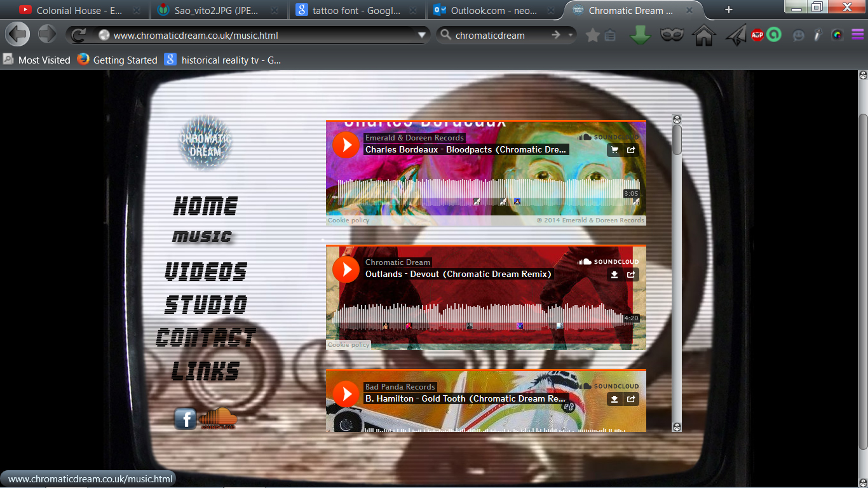Image resolution: width=868 pixels, height=488 pixels.
Task: Click the music list scrollbar thumb
Action: pyautogui.click(x=677, y=139)
